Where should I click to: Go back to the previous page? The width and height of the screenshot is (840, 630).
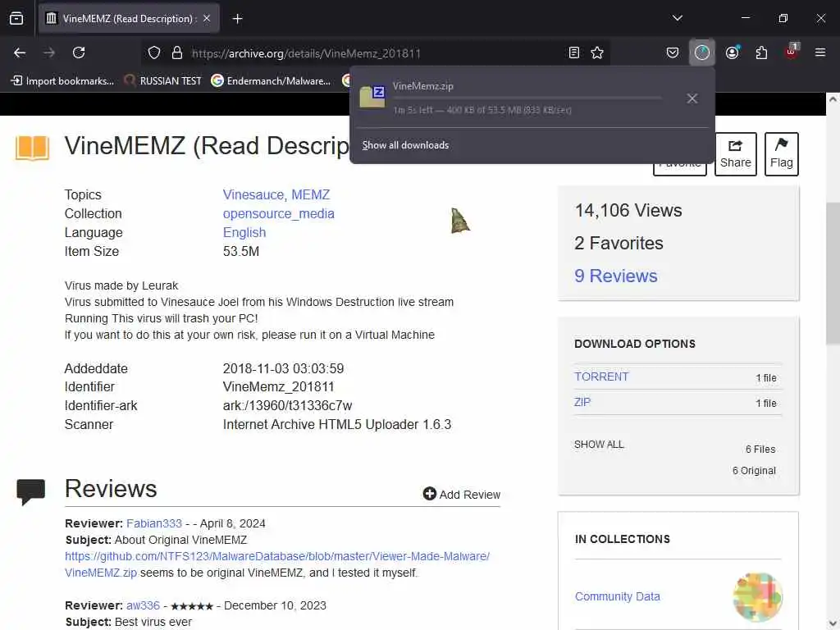coord(20,52)
